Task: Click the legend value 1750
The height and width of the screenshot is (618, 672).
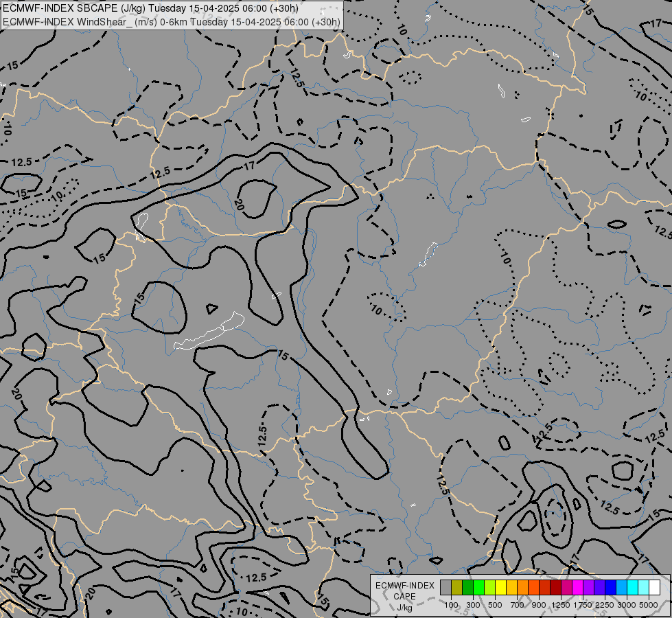Action: 583,605
